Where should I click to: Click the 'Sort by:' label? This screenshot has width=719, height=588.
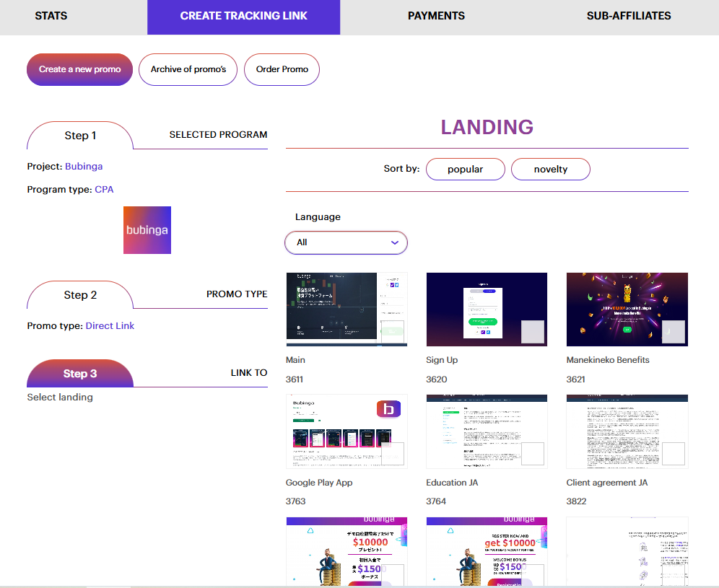pyautogui.click(x=401, y=169)
